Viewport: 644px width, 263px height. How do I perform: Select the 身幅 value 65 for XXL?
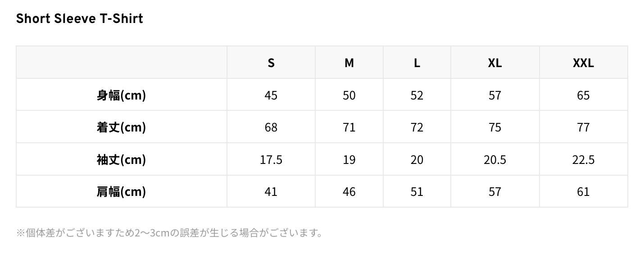click(583, 95)
